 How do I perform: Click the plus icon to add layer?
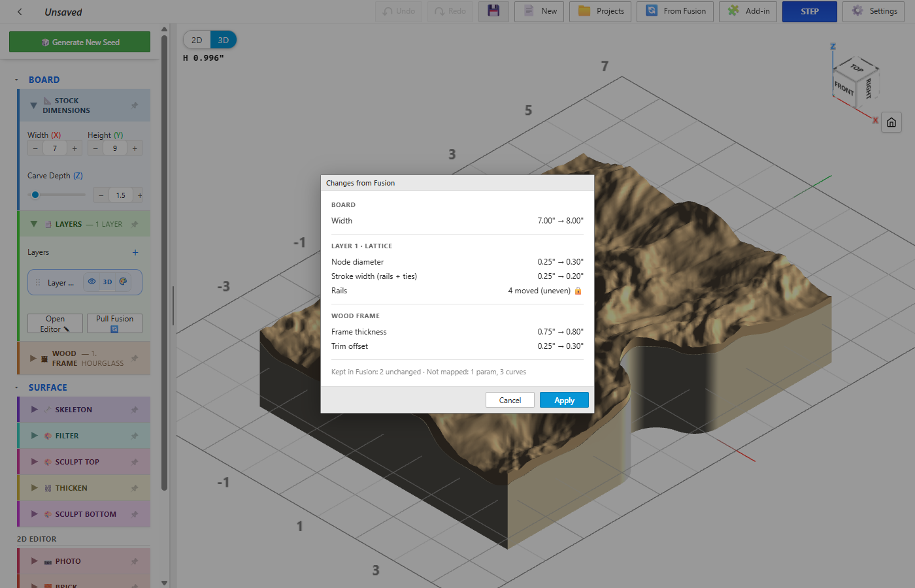coord(135,252)
